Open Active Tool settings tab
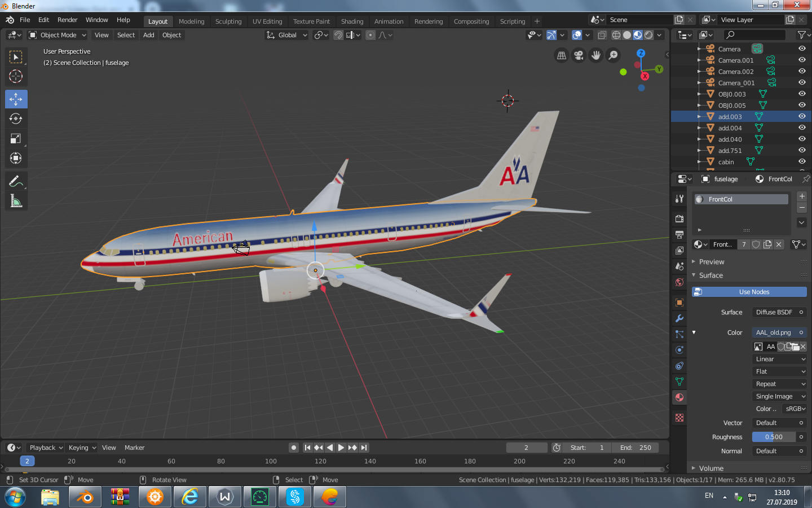Viewport: 812px width, 508px height. (679, 199)
